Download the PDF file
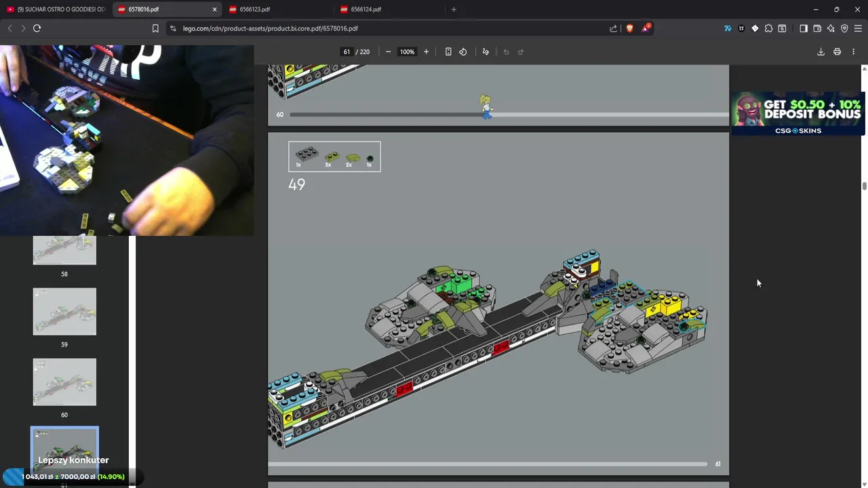868x488 pixels. [x=821, y=52]
